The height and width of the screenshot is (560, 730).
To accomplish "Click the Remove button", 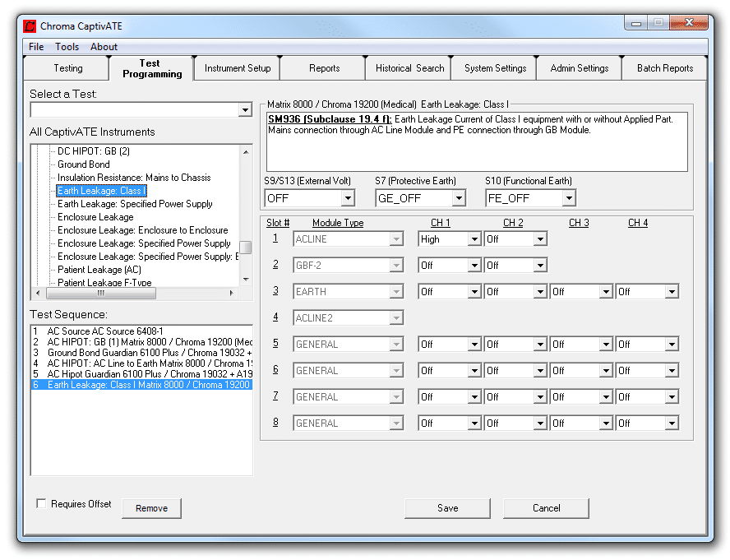I will 152,508.
